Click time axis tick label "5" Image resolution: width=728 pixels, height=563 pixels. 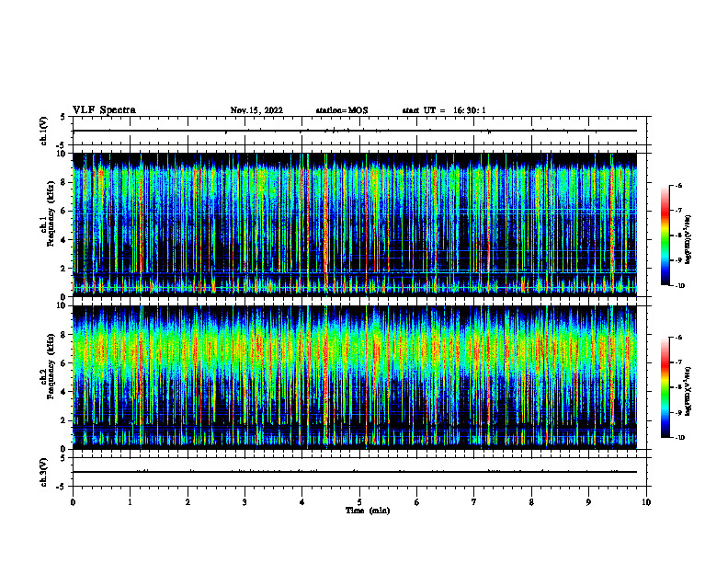(x=359, y=502)
